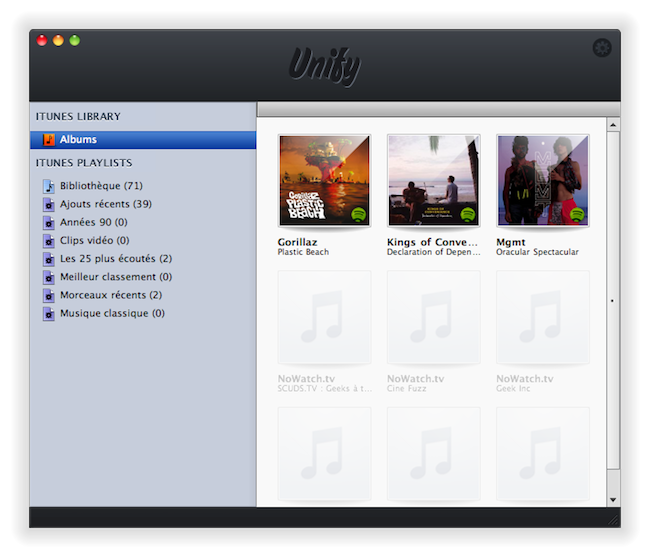Viewport: 650px width, 557px height.
Task: Click the Morceaux récents playlist icon
Action: pos(49,296)
